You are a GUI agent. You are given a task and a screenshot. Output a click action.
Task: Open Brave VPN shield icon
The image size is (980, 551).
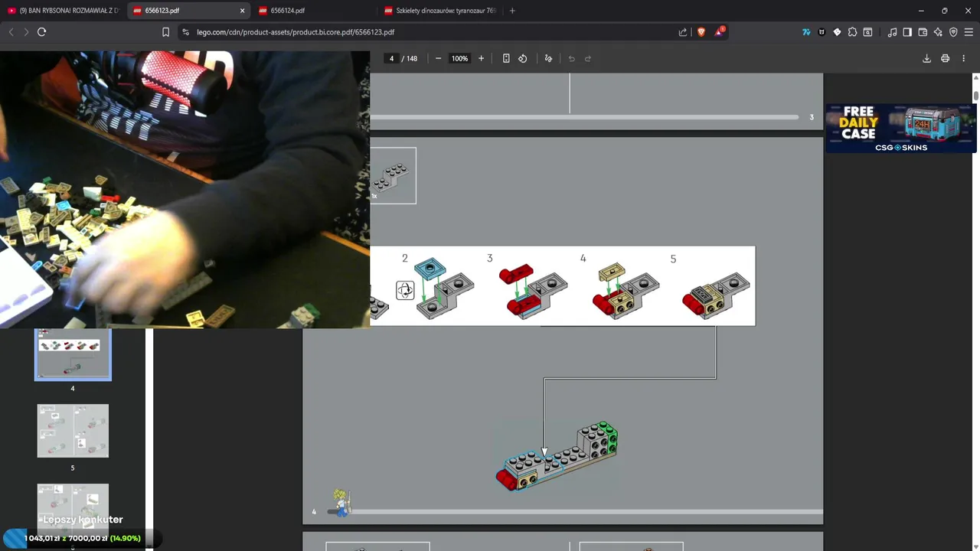pyautogui.click(x=953, y=32)
